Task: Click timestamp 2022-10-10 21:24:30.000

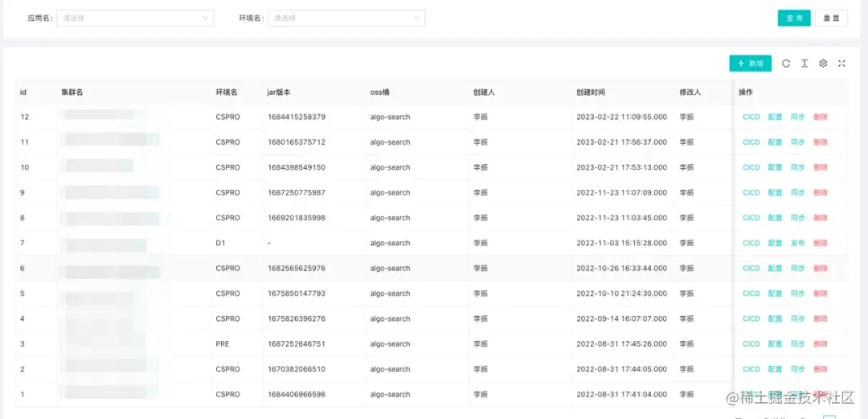Action: (621, 294)
